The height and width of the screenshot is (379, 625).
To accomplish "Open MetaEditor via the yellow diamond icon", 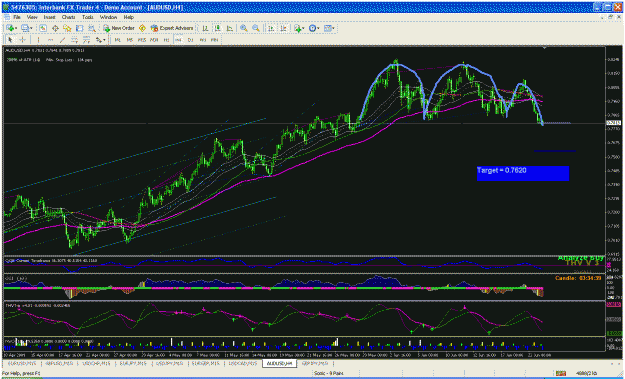I will click(x=142, y=28).
